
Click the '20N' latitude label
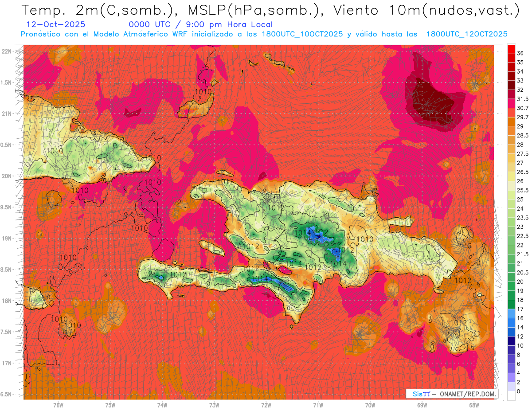[7, 176]
